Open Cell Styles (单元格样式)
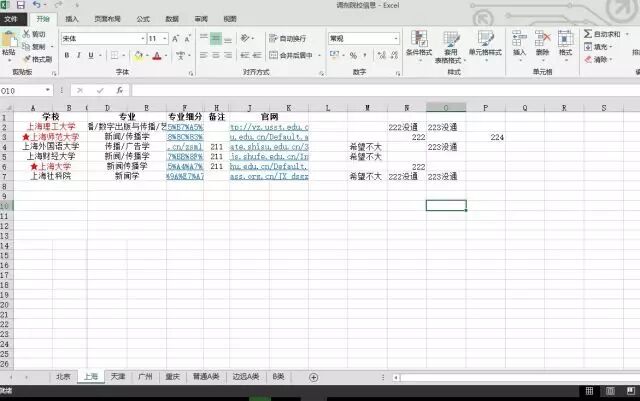This screenshot has height=401, width=640. click(485, 44)
